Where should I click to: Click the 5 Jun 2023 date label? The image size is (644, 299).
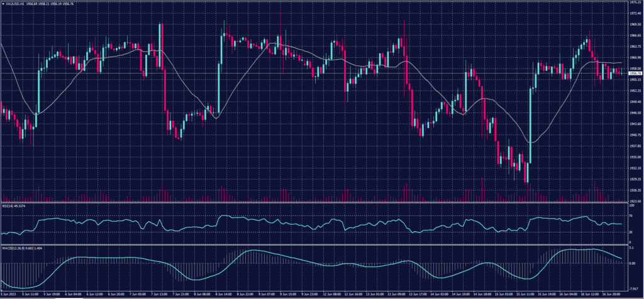coord(8,293)
